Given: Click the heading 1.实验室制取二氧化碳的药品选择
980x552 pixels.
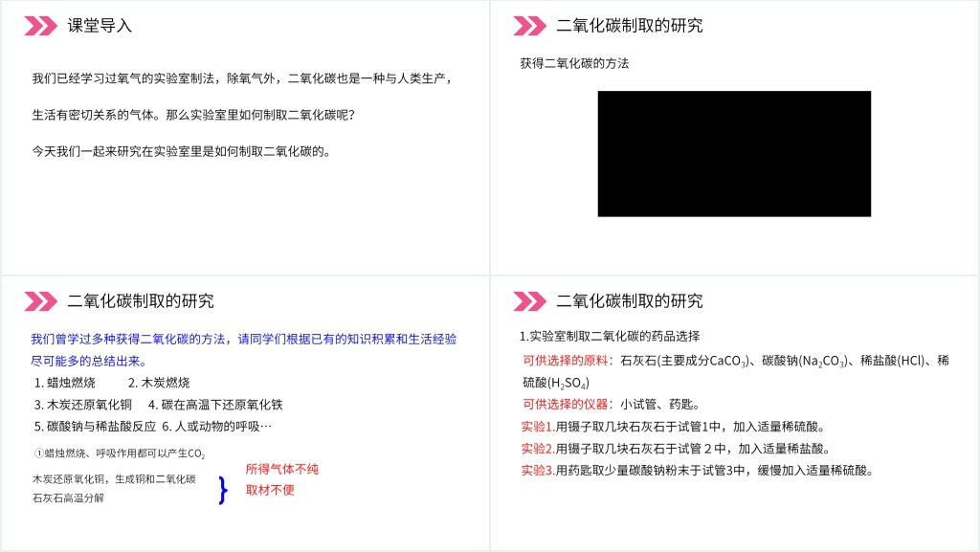Looking at the screenshot, I should (x=610, y=336).
